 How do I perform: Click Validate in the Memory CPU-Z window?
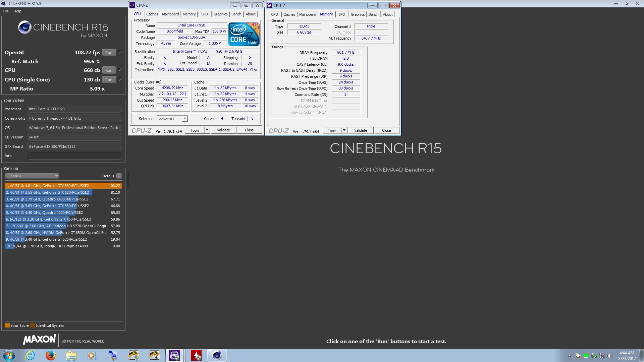[x=361, y=130]
